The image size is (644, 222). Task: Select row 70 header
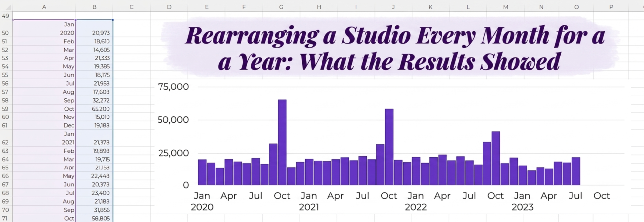(6, 210)
